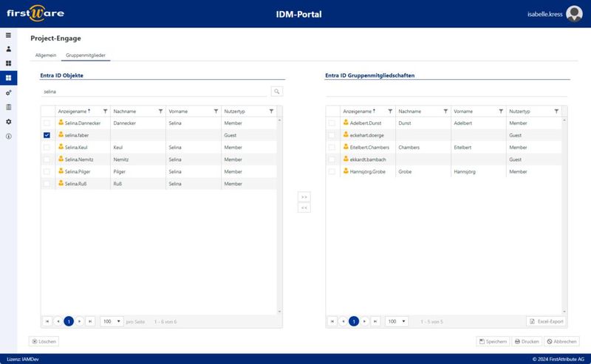Remove members with the << button
The width and height of the screenshot is (591, 364).
tap(304, 207)
